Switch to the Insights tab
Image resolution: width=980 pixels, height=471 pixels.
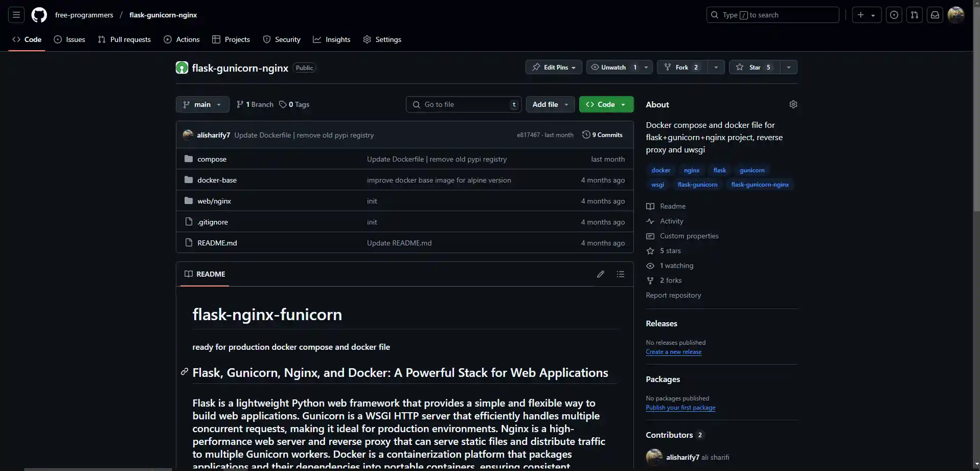(x=332, y=39)
